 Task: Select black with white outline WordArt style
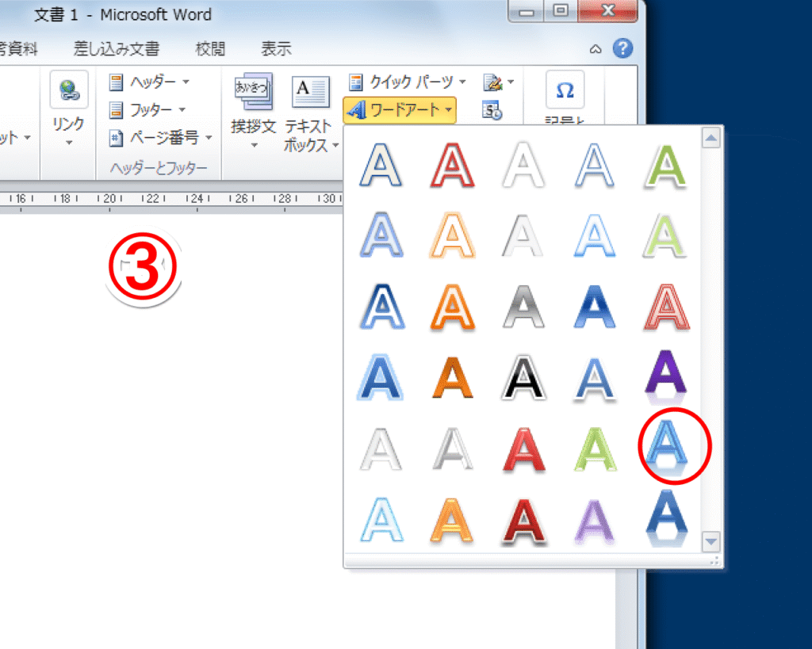point(523,377)
